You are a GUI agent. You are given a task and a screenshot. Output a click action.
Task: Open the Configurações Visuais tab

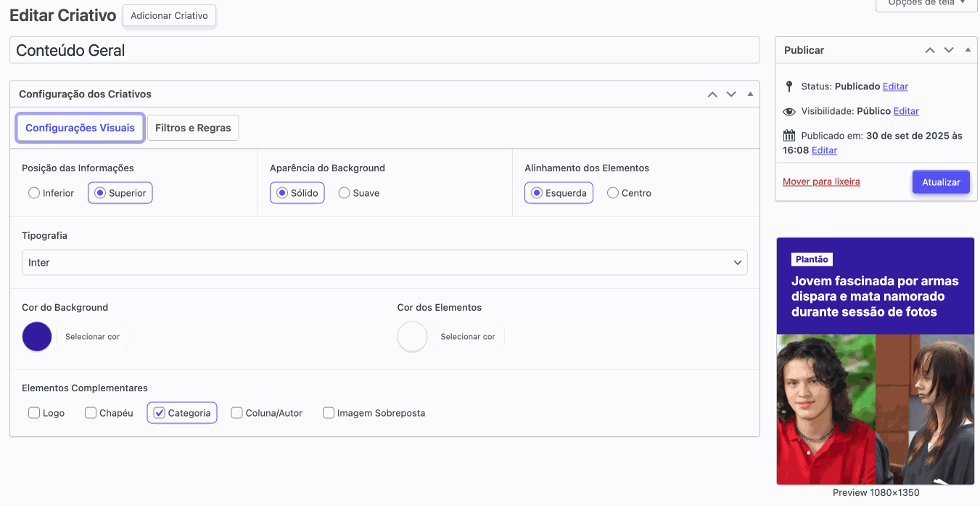pyautogui.click(x=80, y=128)
